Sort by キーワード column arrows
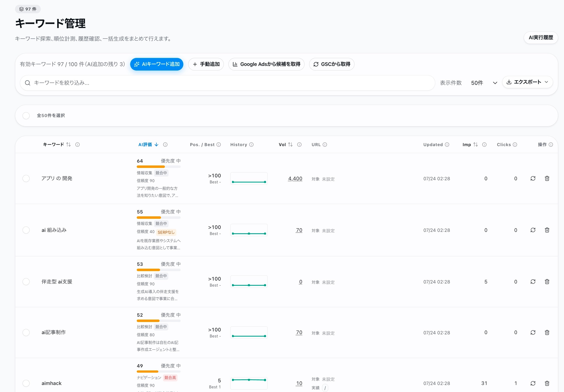564x392 pixels. click(69, 145)
